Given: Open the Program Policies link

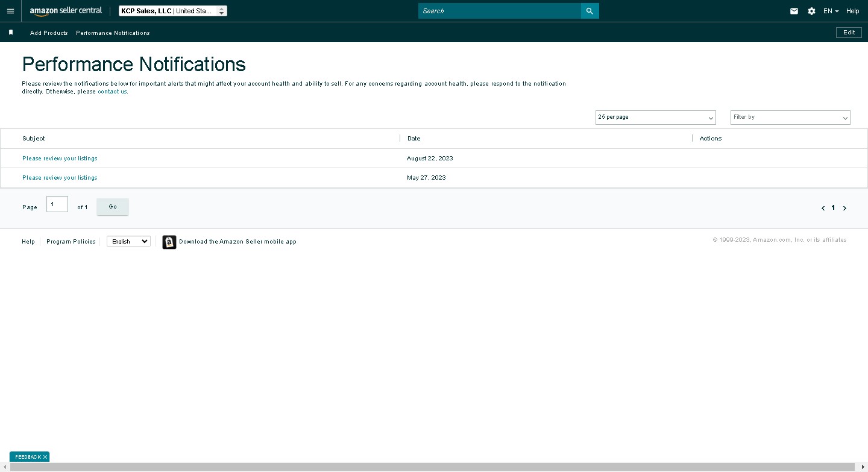Looking at the screenshot, I should click(71, 242).
